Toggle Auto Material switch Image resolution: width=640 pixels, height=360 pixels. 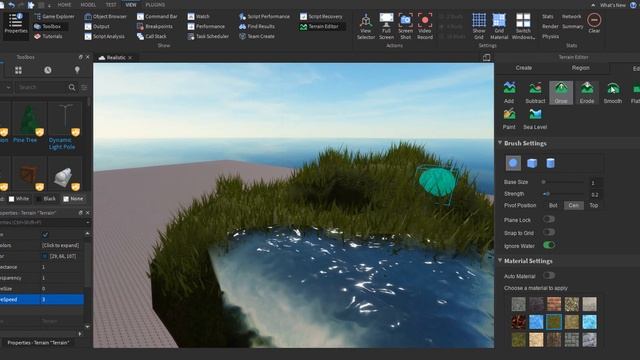pos(549,276)
